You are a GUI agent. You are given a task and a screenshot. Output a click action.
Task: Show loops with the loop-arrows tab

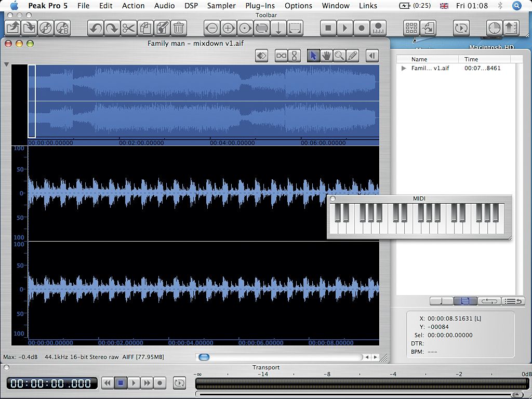pos(489,301)
